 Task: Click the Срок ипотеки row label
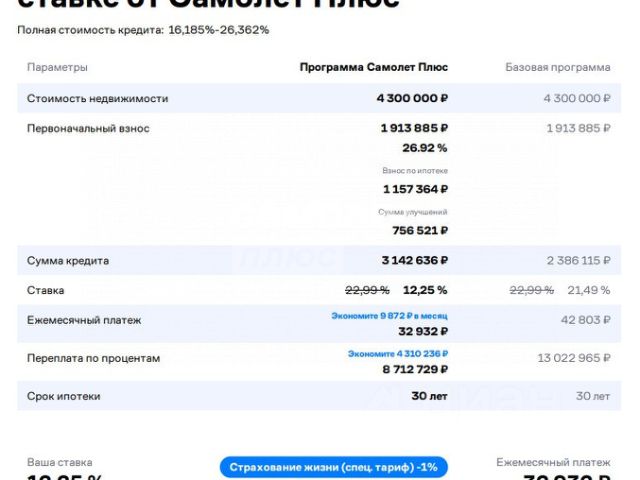coord(64,396)
